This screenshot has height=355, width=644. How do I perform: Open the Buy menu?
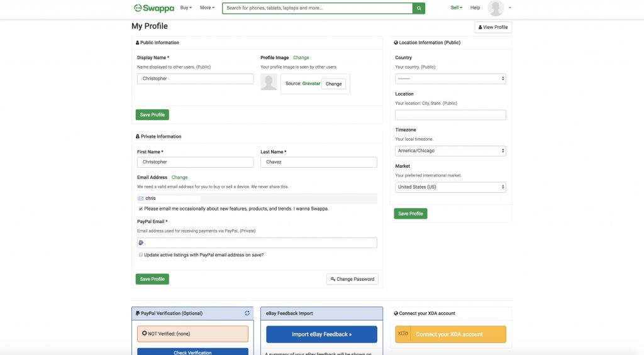[x=186, y=8]
